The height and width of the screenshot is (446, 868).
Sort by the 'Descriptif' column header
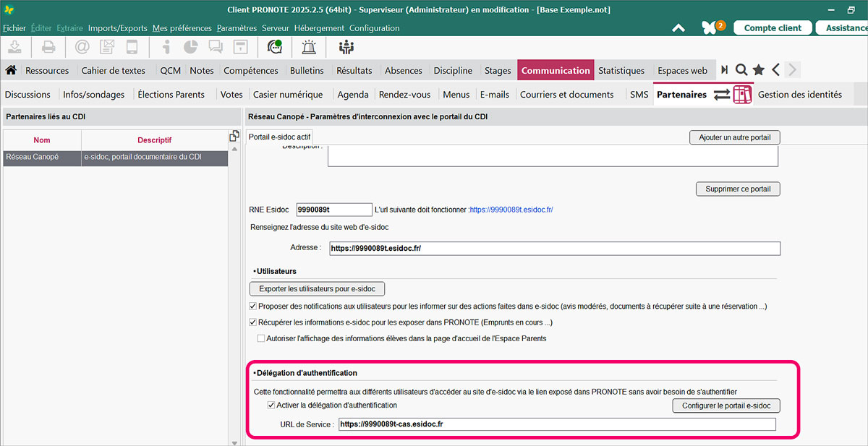pos(155,140)
